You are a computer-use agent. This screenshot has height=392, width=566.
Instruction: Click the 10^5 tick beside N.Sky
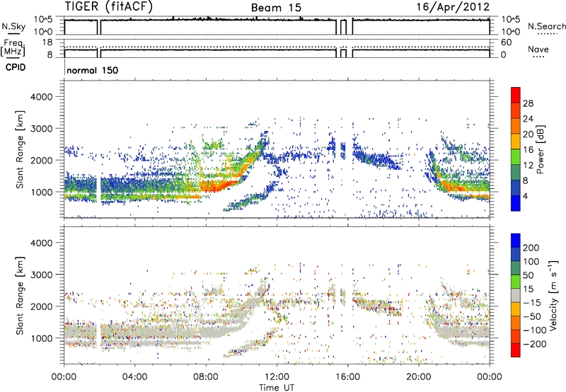[x=43, y=20]
